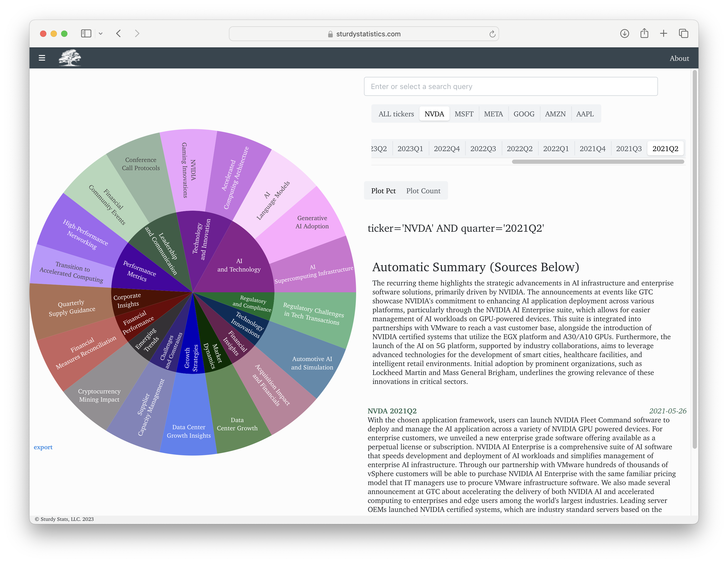Click the Sturdy Statistics tree logo
The height and width of the screenshot is (563, 728).
(70, 58)
